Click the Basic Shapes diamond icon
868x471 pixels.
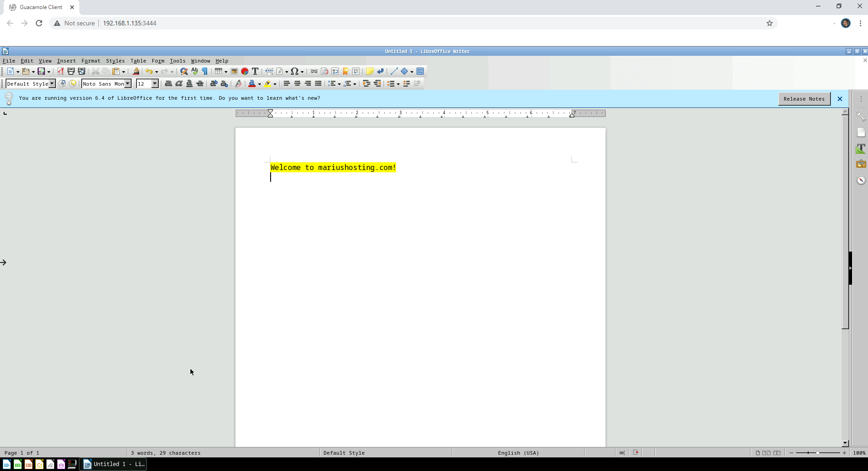pos(404,71)
